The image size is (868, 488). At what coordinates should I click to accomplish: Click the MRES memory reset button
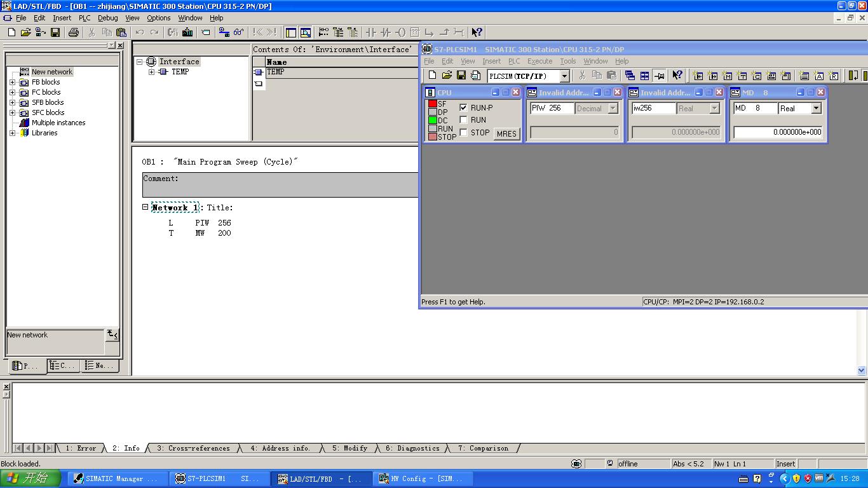pyautogui.click(x=506, y=133)
